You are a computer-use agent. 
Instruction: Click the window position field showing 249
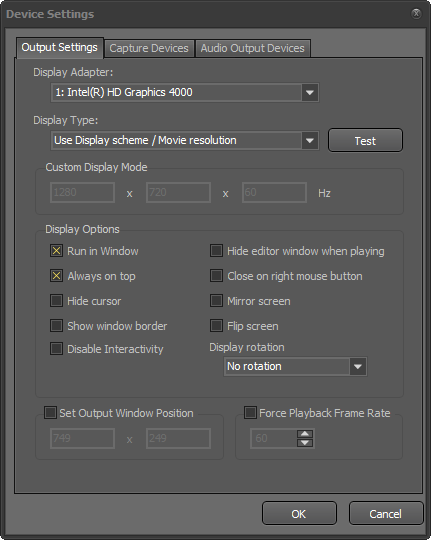click(x=178, y=438)
